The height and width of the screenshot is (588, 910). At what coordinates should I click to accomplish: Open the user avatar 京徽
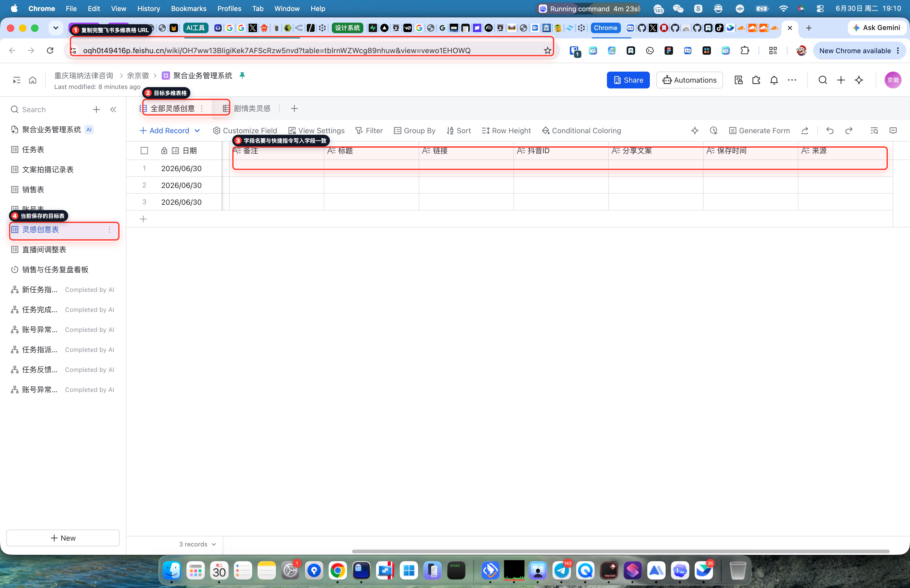click(x=893, y=80)
